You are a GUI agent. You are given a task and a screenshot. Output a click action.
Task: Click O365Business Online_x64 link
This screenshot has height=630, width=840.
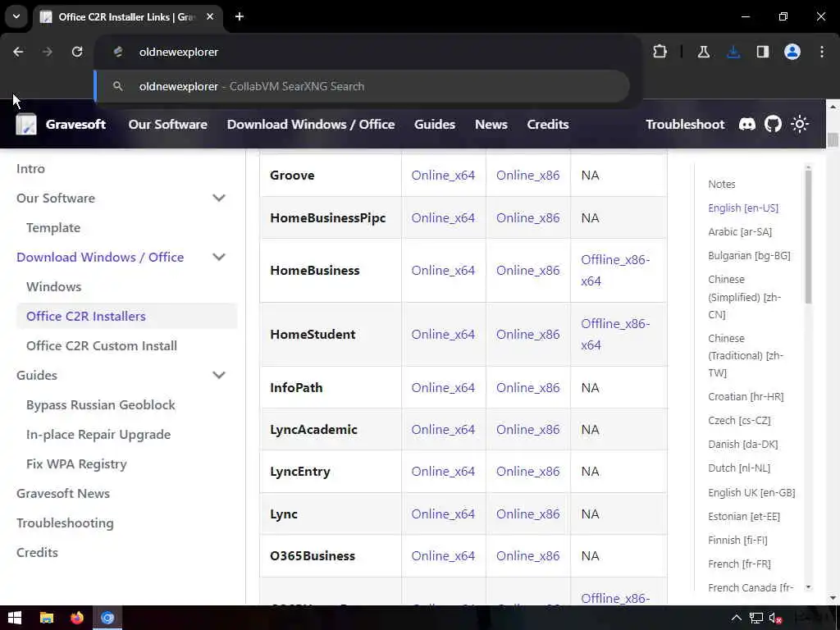point(443,555)
